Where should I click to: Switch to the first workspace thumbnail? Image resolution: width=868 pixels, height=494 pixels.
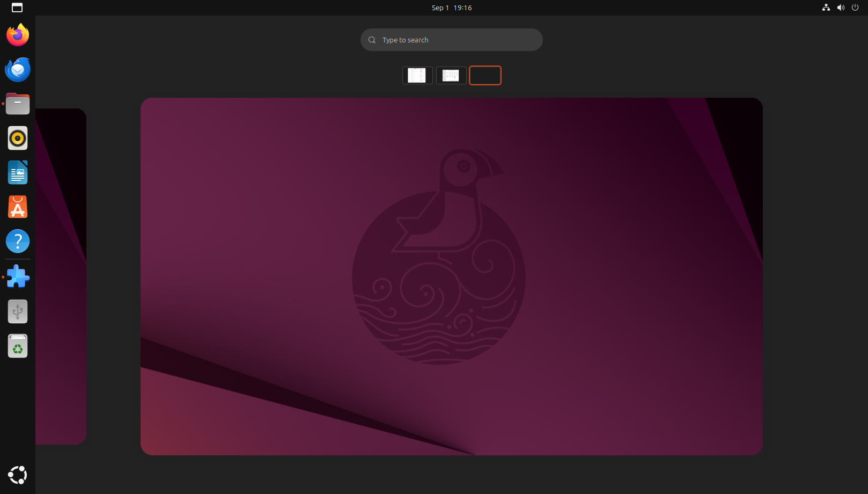[x=417, y=75]
